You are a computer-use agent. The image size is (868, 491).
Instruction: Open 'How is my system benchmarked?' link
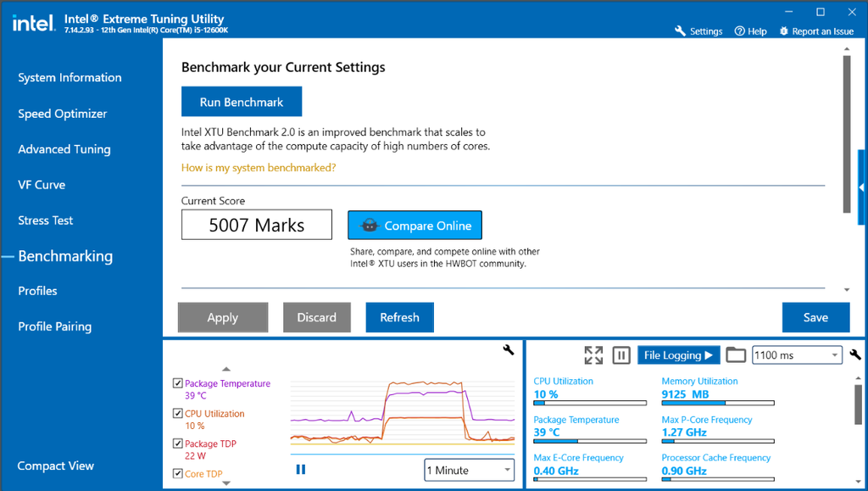point(259,168)
